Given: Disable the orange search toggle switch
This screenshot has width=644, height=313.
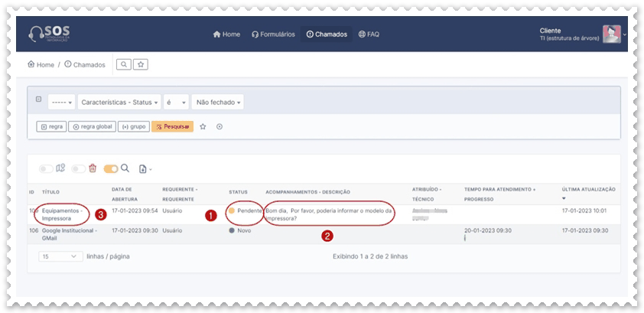Looking at the screenshot, I should 111,168.
